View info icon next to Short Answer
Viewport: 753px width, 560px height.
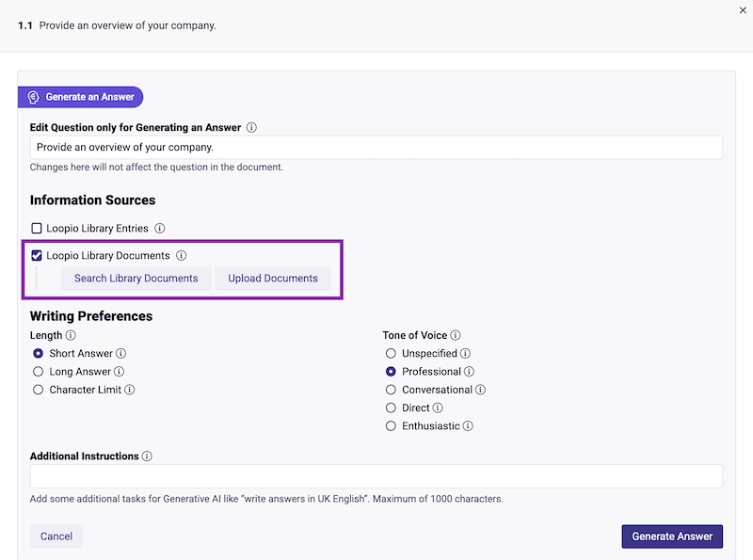121,354
